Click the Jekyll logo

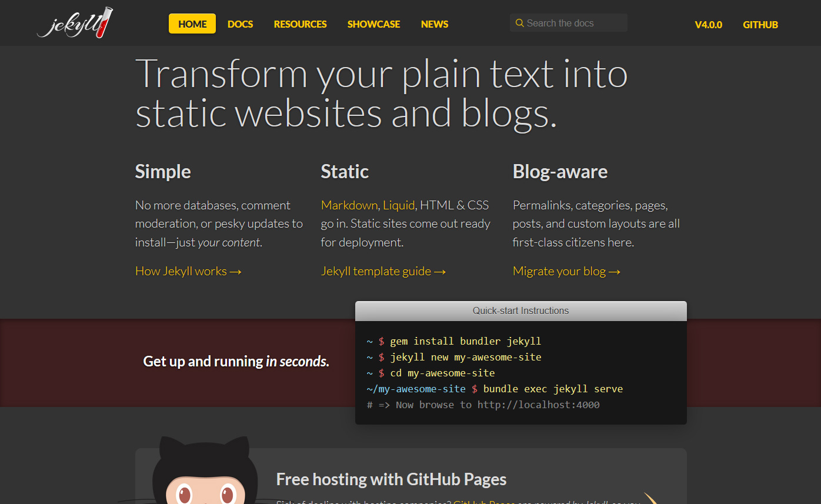point(75,24)
